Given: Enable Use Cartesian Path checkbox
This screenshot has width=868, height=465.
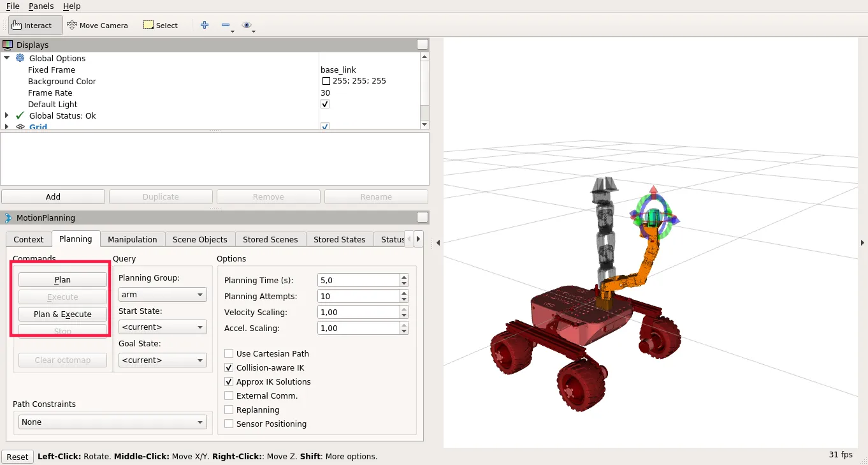Looking at the screenshot, I should pos(229,354).
